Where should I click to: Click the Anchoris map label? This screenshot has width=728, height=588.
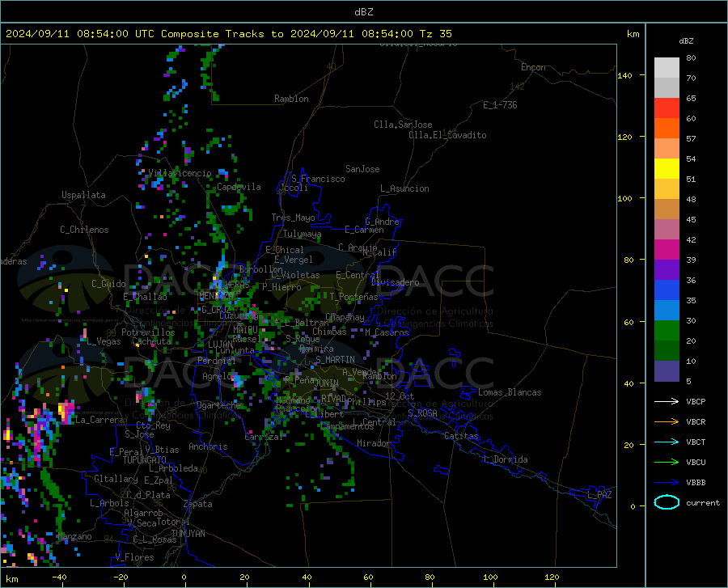208,446
